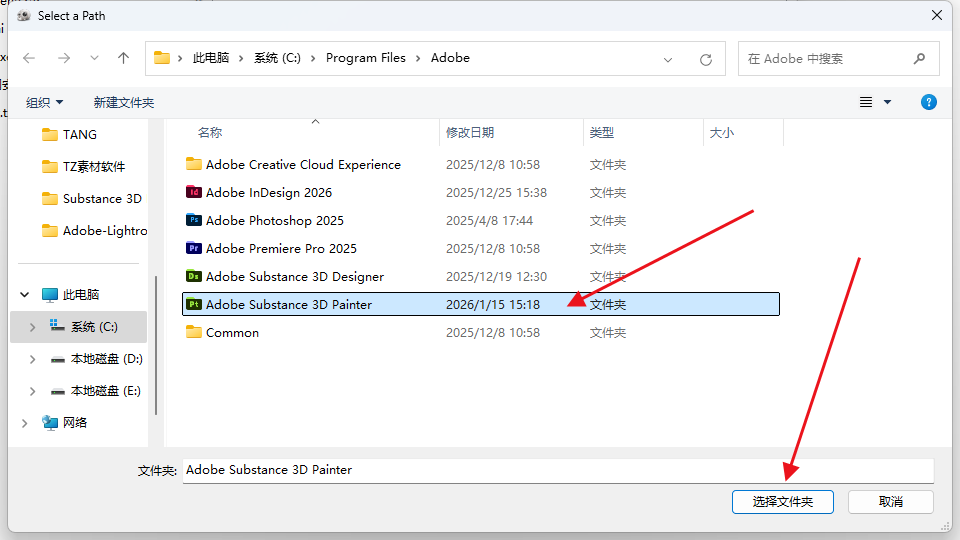Click the Adobe Photoshop 2025 Ps icon
This screenshot has height=540, width=960.
pyautogui.click(x=193, y=220)
